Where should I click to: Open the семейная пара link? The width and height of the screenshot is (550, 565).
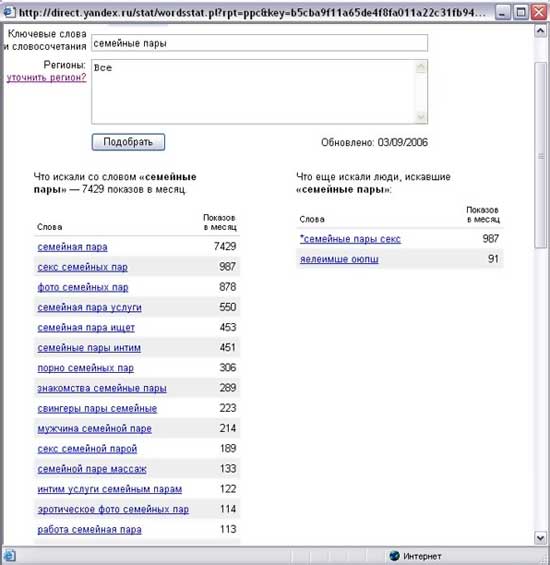[72, 247]
